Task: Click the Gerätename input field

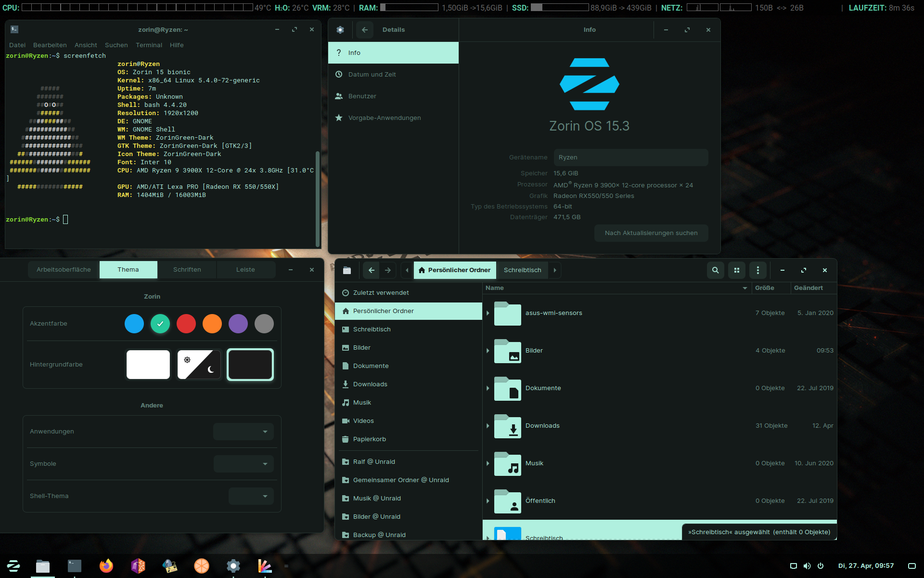Action: 630,158
